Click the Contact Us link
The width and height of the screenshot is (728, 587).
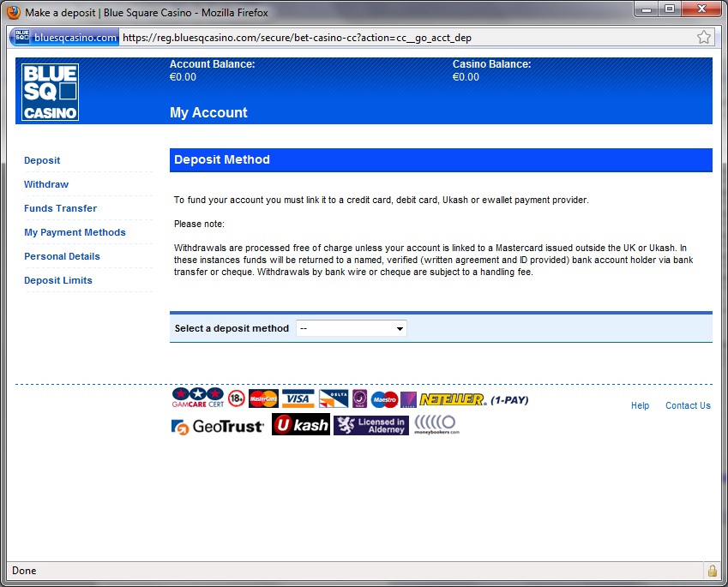[688, 405]
